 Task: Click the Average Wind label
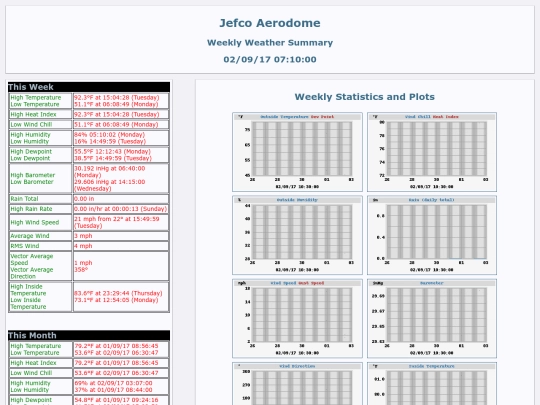pos(30,236)
